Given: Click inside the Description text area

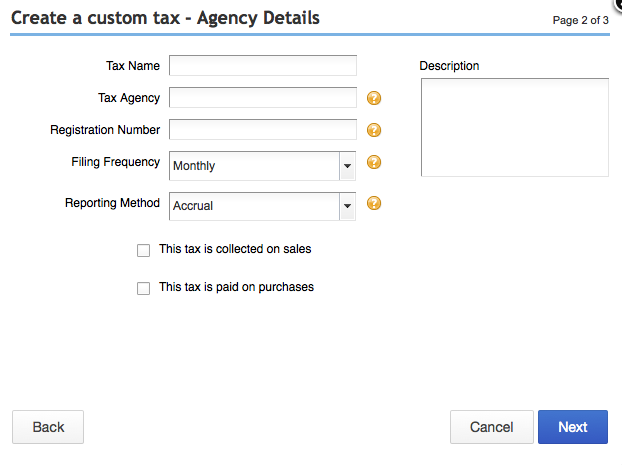Looking at the screenshot, I should 514,127.
